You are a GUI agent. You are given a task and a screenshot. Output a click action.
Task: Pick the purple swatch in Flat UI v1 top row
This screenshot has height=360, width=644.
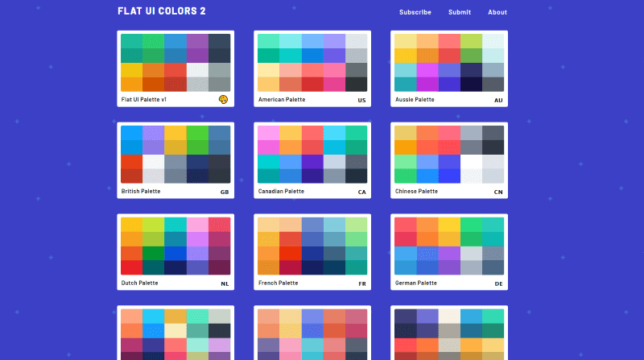[x=197, y=41]
